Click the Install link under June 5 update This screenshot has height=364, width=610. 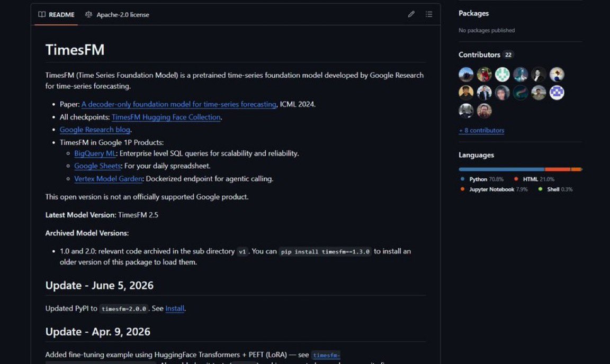click(x=175, y=308)
